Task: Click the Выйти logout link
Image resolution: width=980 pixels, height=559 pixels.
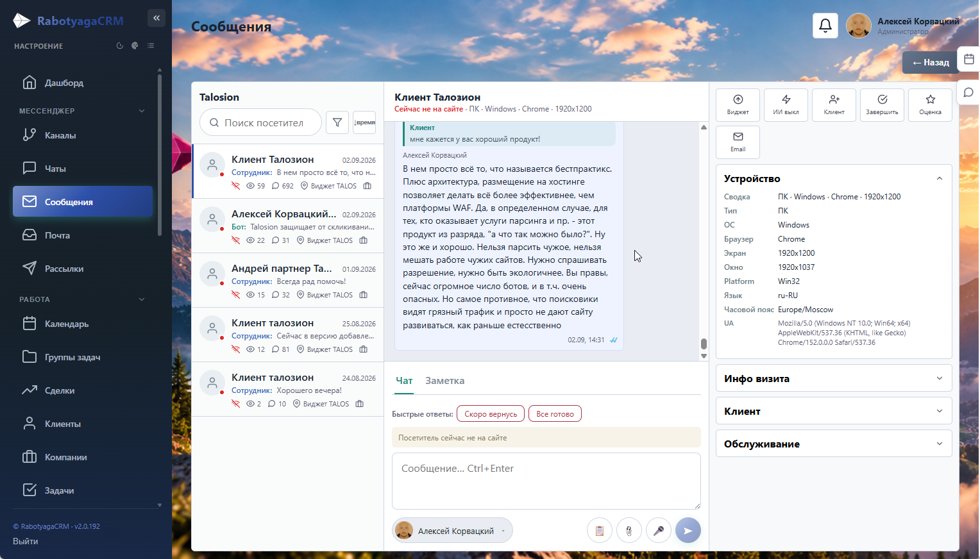Action: [26, 541]
